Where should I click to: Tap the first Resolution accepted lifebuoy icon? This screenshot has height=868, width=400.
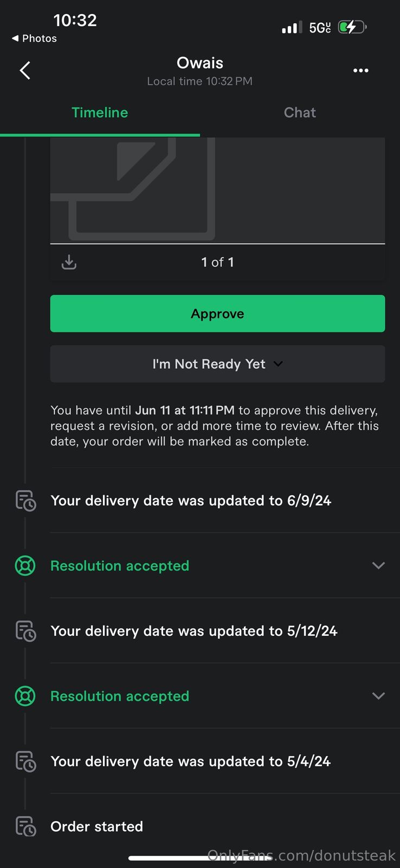[25, 566]
